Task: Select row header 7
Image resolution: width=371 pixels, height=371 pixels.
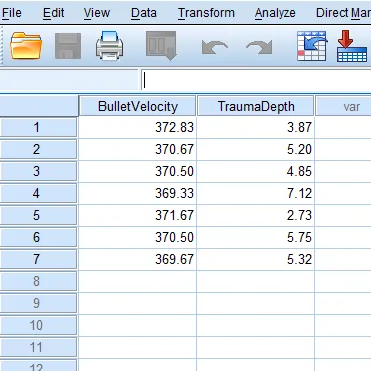Action: click(x=38, y=259)
